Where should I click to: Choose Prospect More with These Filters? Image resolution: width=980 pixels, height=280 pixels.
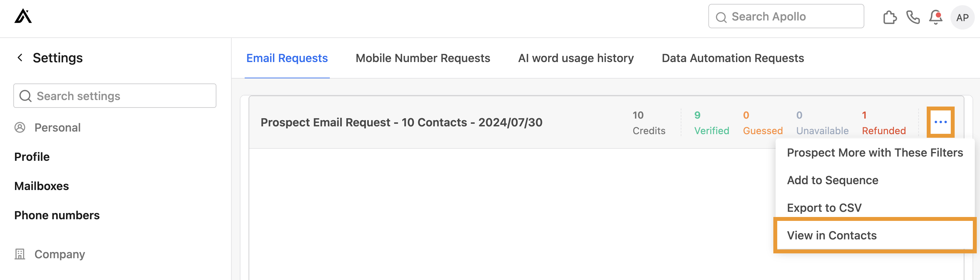pos(875,153)
